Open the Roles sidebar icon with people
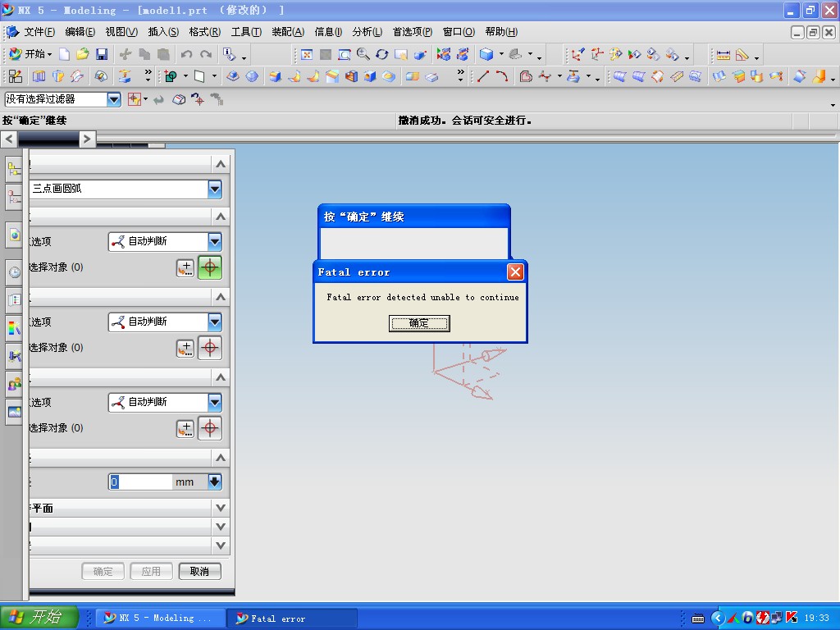 pyautogui.click(x=15, y=384)
